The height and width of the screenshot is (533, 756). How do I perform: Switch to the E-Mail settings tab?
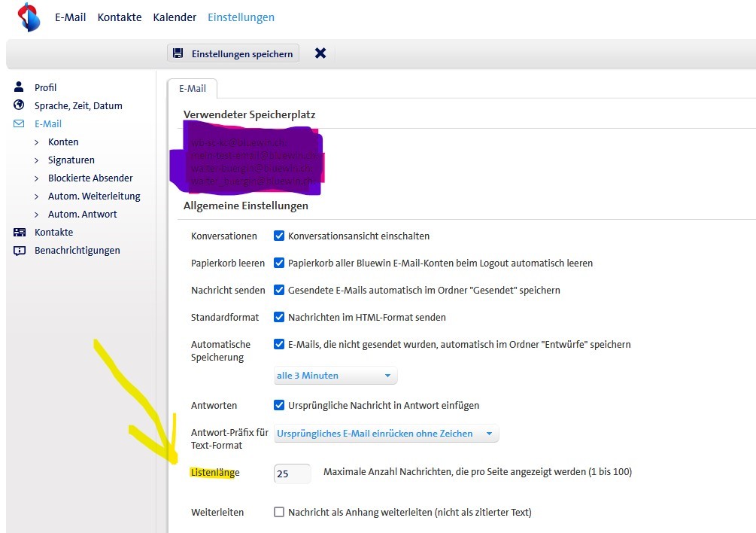coord(192,88)
